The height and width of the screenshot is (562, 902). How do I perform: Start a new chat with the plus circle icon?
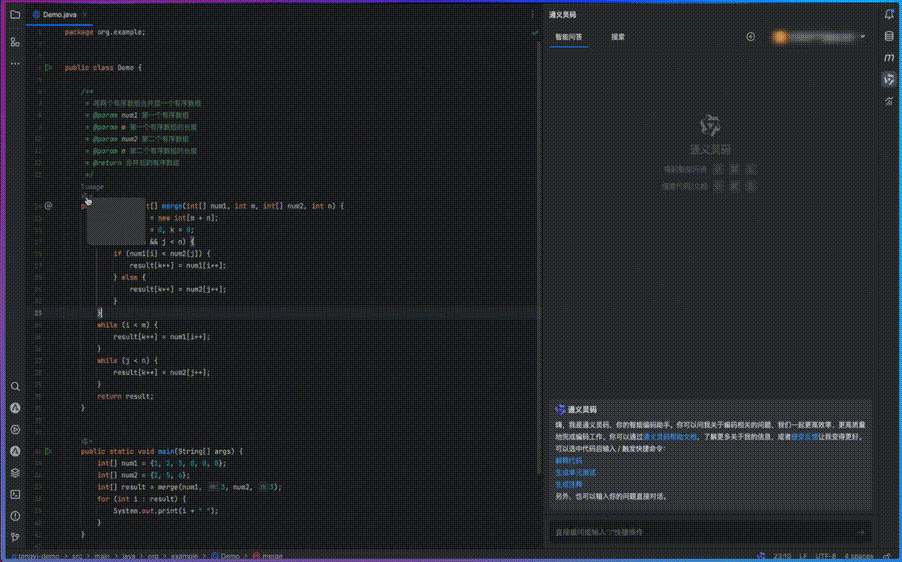tap(751, 37)
